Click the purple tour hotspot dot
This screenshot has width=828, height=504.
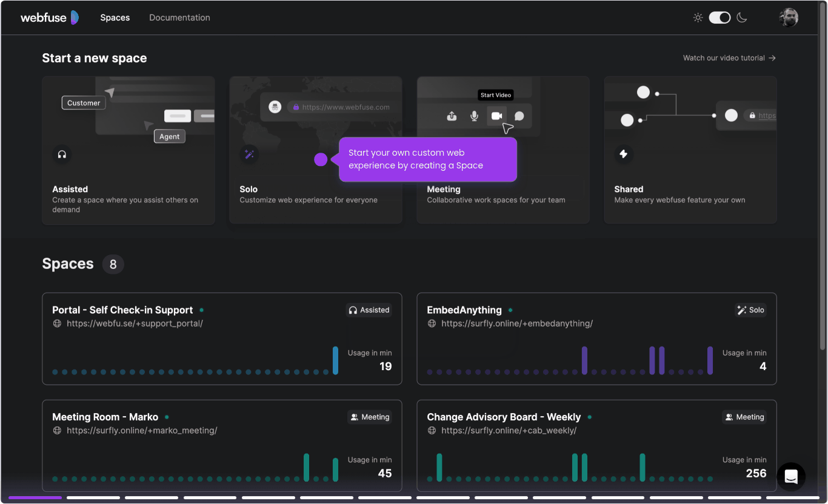tap(321, 159)
